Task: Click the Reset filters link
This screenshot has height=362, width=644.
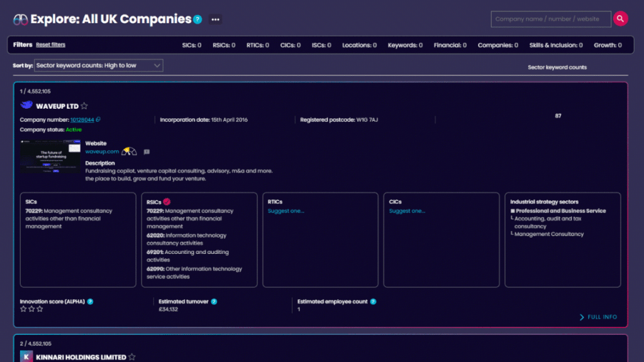Action: pos(50,45)
